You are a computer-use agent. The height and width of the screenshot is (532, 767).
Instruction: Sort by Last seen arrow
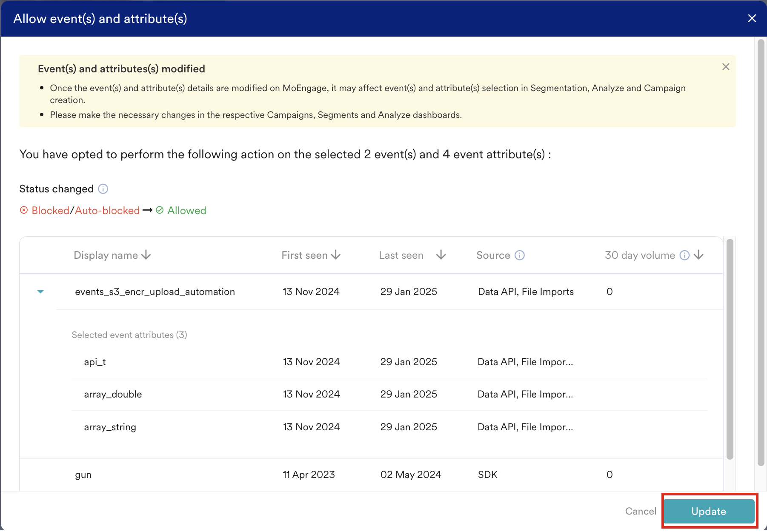(441, 255)
